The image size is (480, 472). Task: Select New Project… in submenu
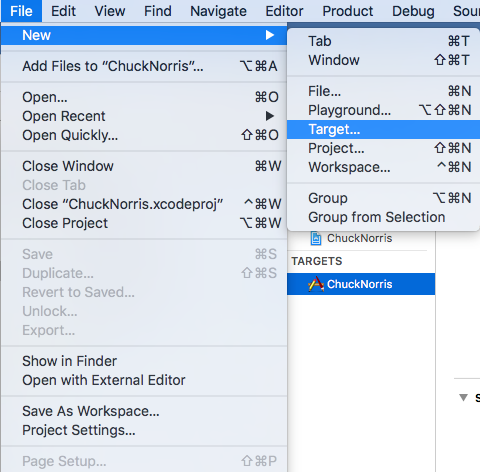point(383,148)
